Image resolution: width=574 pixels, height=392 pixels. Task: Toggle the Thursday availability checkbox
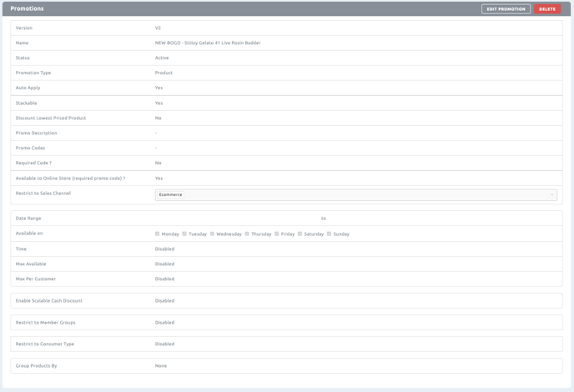(x=247, y=234)
